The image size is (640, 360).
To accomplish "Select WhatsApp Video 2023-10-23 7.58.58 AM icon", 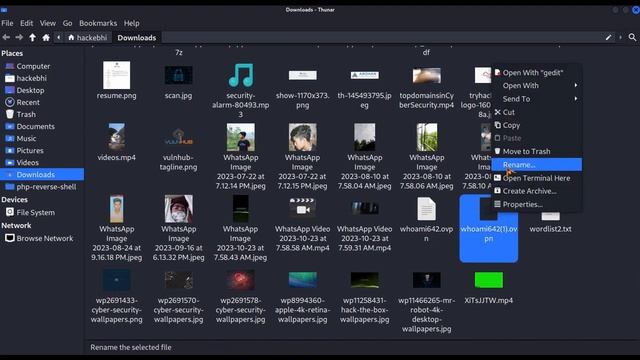I will (x=302, y=209).
